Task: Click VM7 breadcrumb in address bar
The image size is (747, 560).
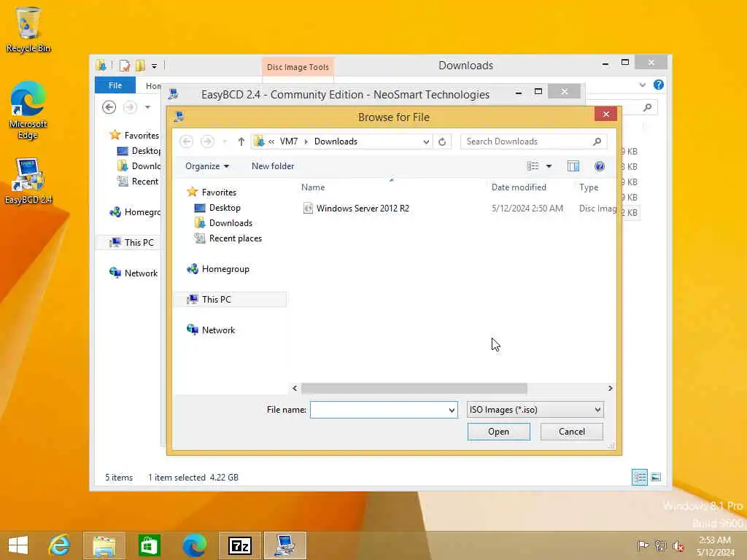Action: tap(289, 141)
